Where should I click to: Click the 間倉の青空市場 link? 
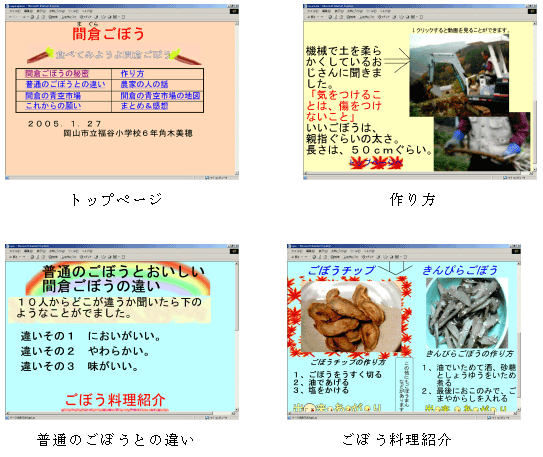coord(53,96)
